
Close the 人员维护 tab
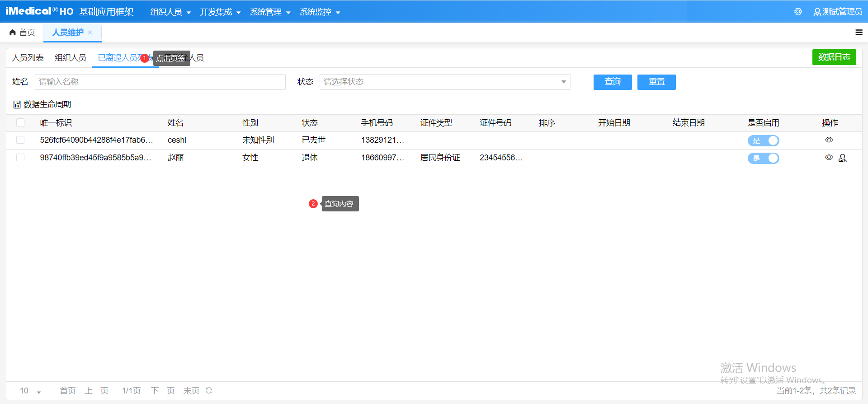tap(90, 33)
